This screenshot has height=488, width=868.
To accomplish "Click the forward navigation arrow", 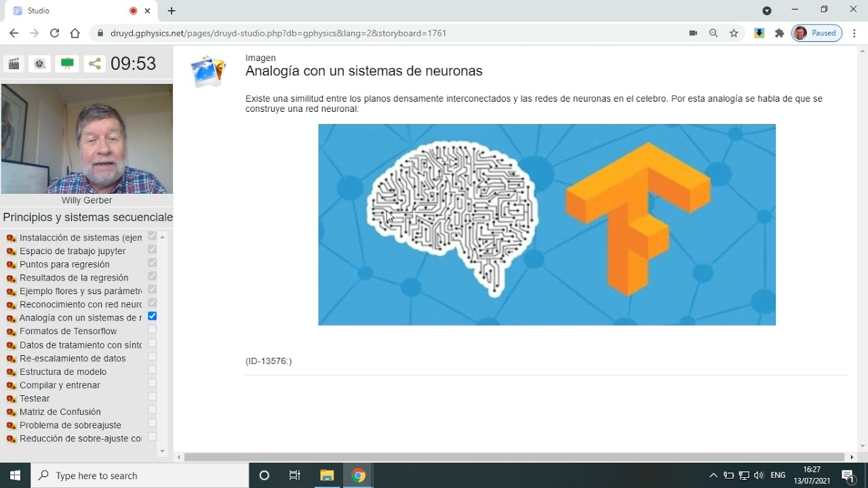I will point(35,33).
